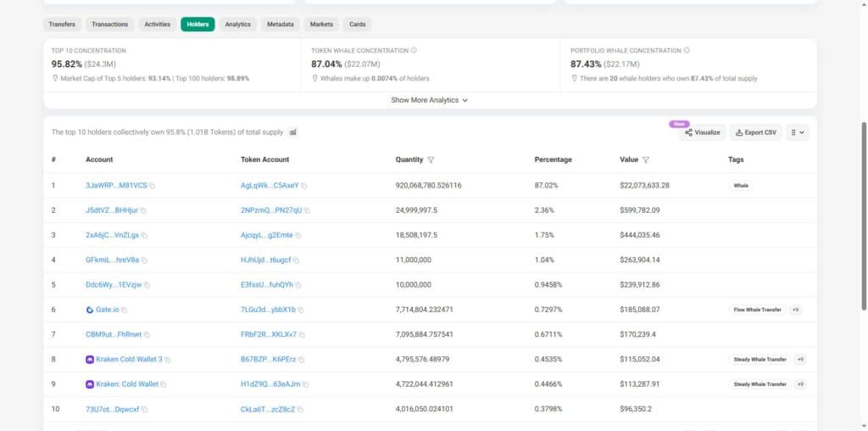Switch to the Metadata tab

(280, 25)
